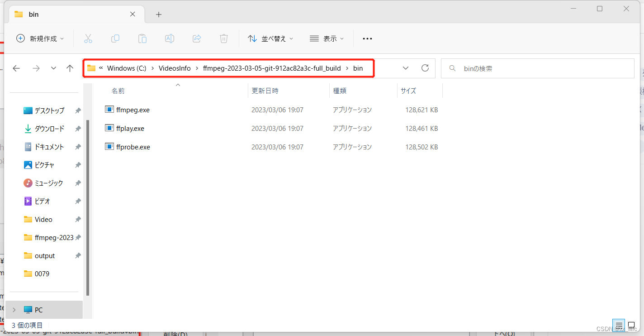Viewport: 644px width, 336px height.
Task: Click the Rename icon in toolbar
Action: point(170,38)
